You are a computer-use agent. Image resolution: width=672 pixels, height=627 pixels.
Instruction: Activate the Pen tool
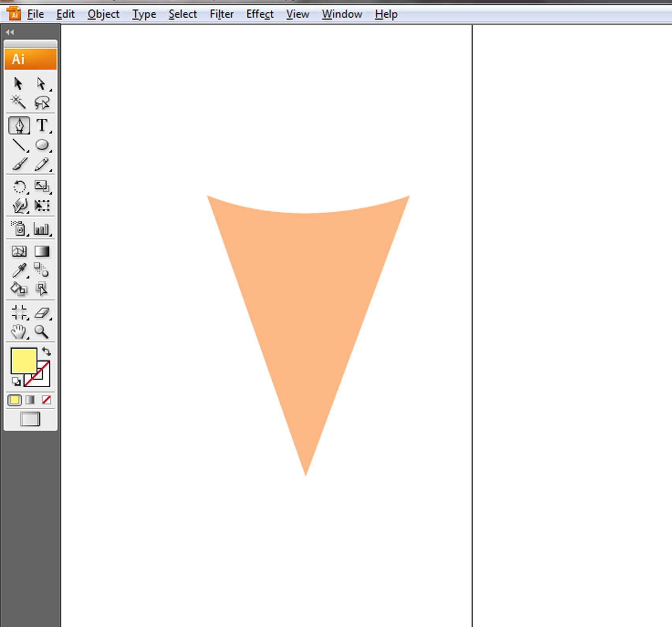pos(19,125)
